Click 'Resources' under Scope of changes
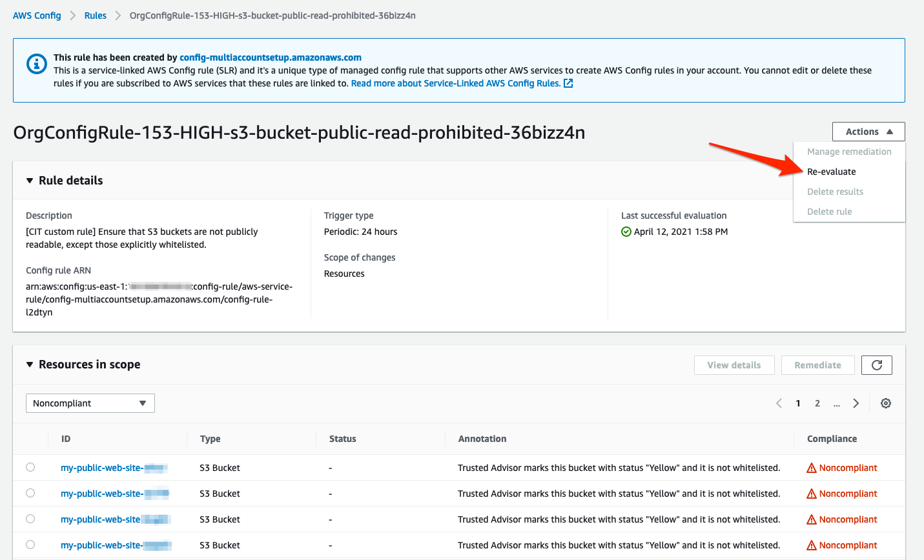This screenshot has height=560, width=924. [344, 274]
